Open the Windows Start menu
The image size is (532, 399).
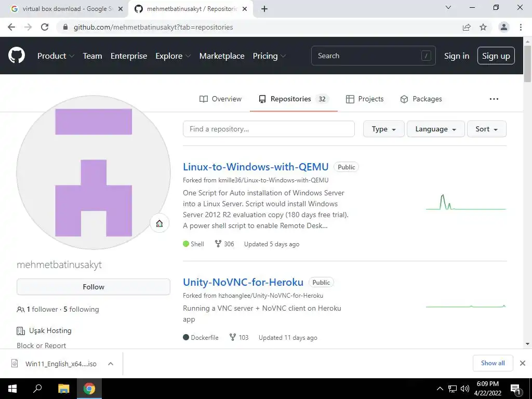click(12, 389)
